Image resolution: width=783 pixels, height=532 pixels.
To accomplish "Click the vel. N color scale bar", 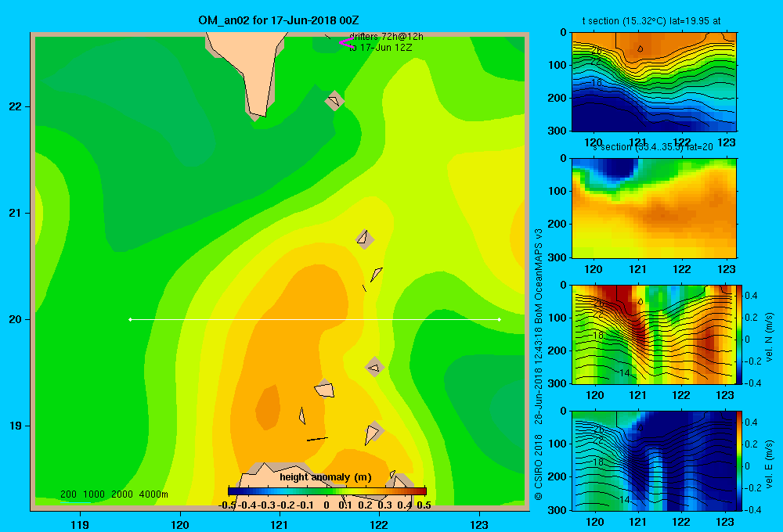I will 740,334.
